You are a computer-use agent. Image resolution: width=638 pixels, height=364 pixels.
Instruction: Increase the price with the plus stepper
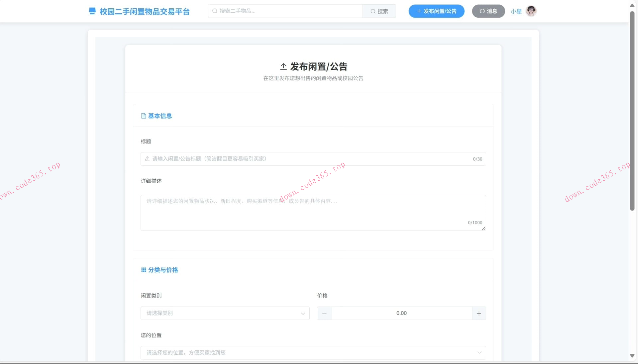pos(478,313)
